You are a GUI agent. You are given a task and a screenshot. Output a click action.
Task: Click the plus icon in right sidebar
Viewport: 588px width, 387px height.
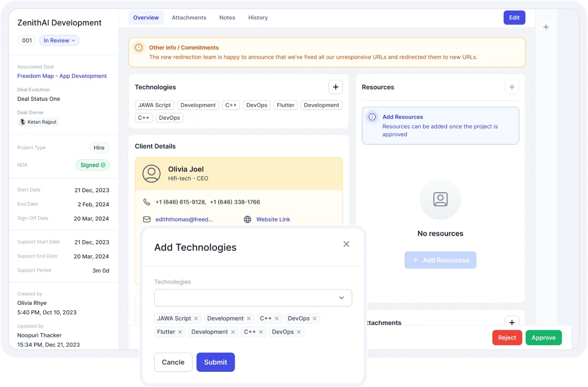[x=546, y=27]
